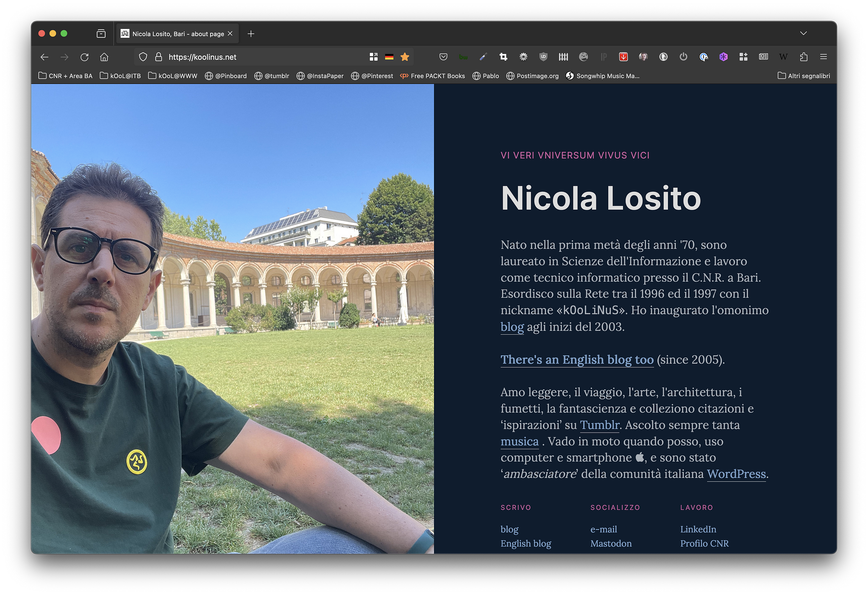Open the @Pinboard bookmark

(x=225, y=76)
